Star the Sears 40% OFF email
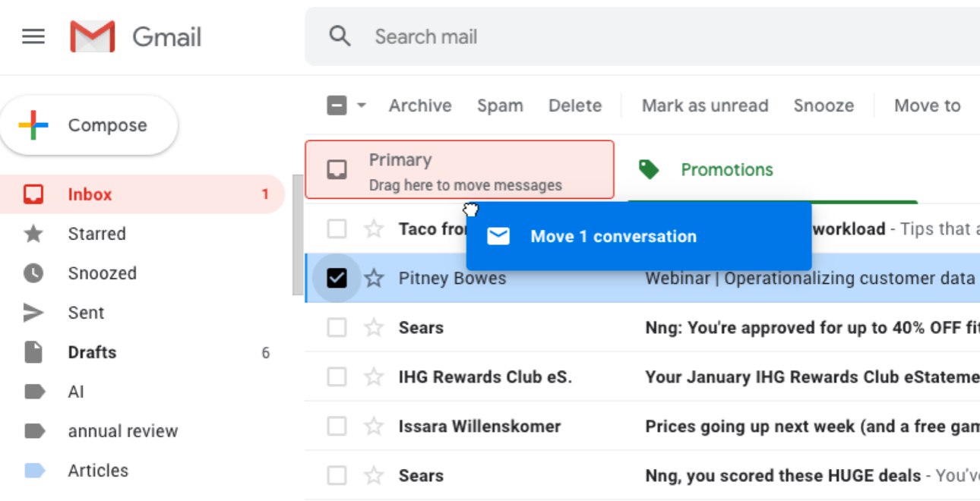Screen dimensions: 980x501 (x=374, y=327)
